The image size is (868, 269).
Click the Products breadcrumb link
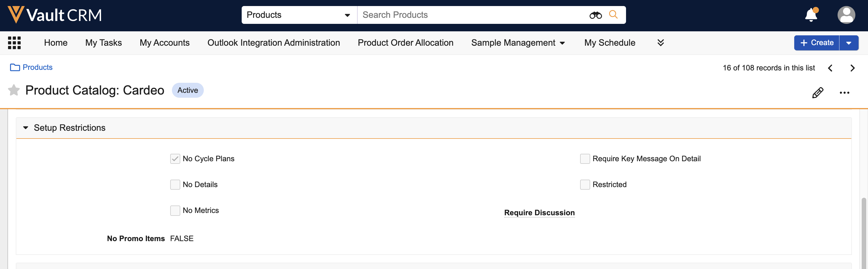tap(37, 68)
